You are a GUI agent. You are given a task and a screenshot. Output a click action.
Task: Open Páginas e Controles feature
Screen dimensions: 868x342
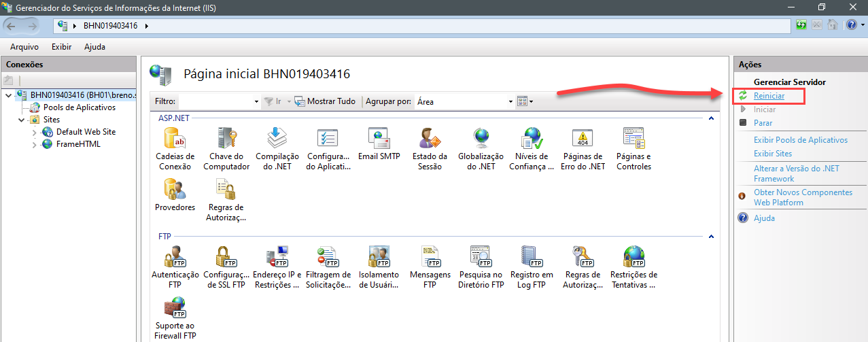click(x=633, y=148)
